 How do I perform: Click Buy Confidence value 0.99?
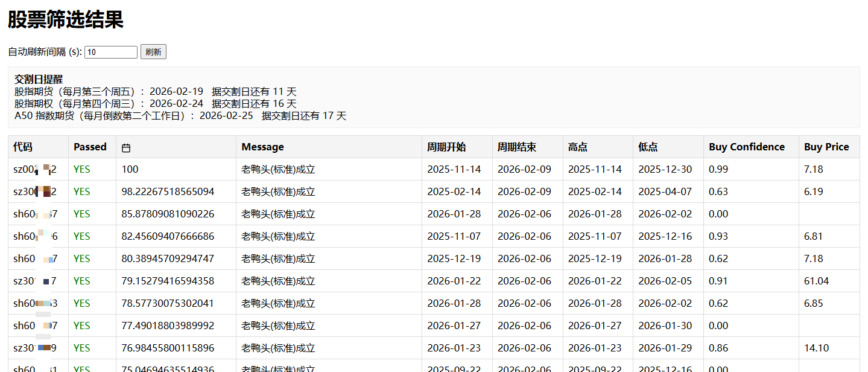718,169
